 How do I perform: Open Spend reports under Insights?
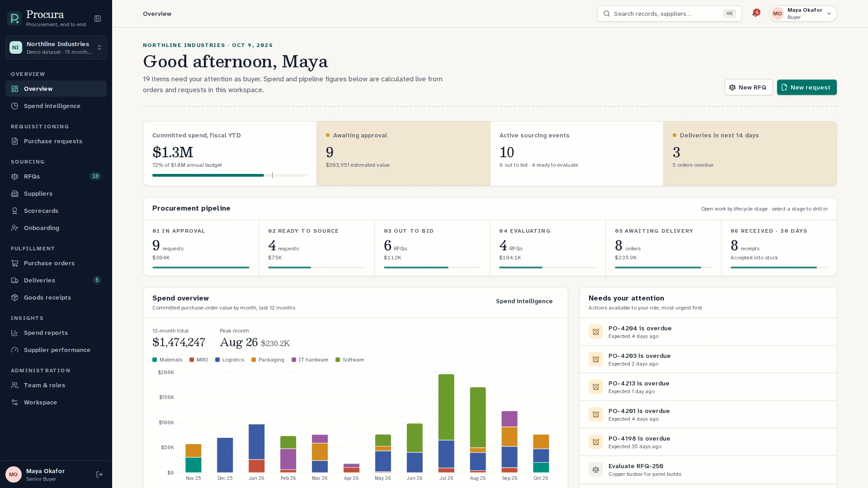(56, 333)
